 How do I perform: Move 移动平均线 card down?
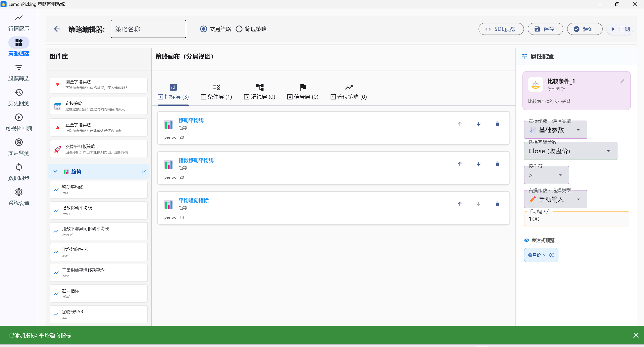point(478,124)
